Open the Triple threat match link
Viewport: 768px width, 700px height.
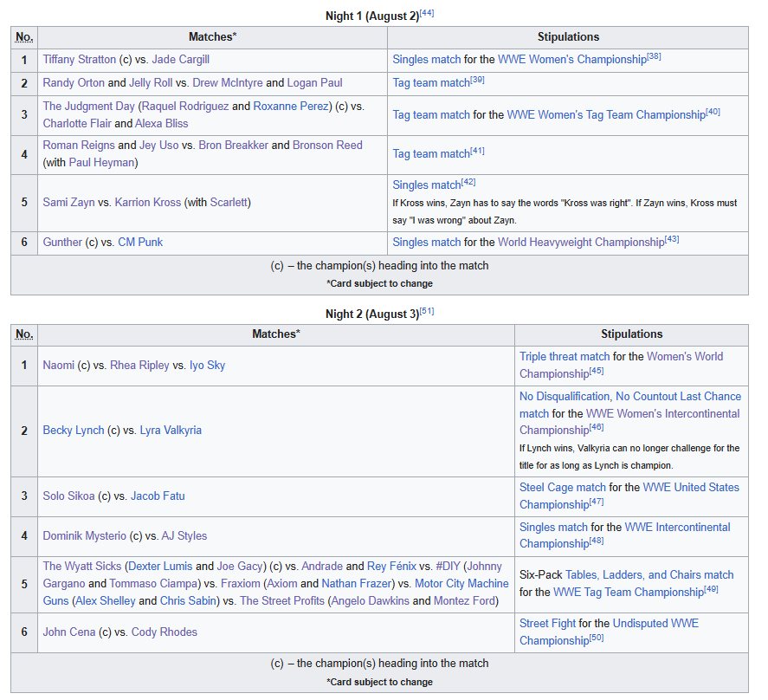565,357
